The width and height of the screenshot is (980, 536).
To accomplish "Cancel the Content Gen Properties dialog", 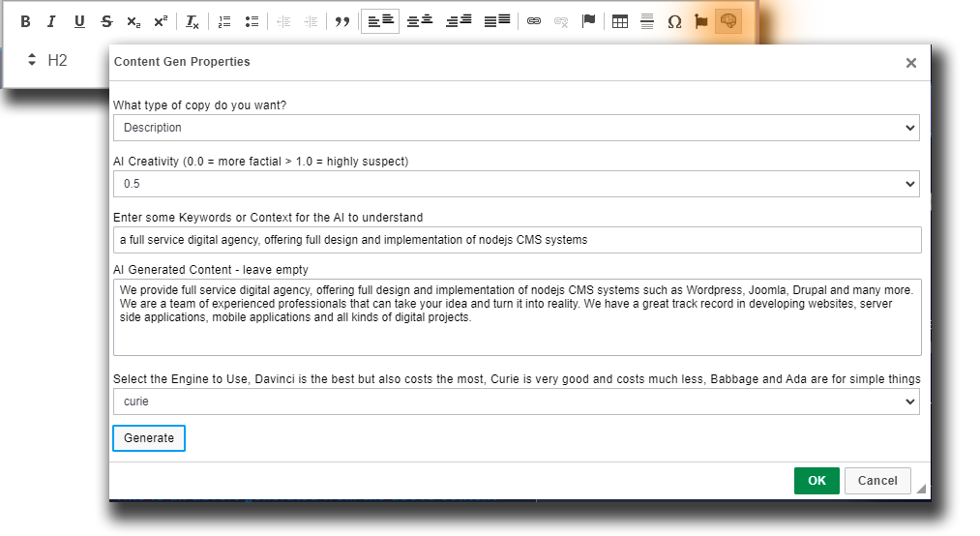I will pos(877,481).
